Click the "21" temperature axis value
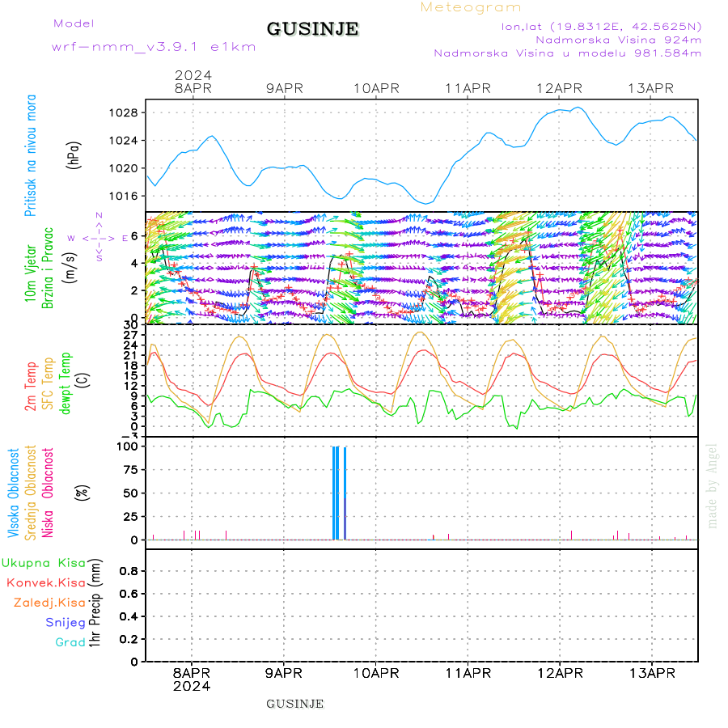Screen dimensions: 728x728 pyautogui.click(x=131, y=356)
